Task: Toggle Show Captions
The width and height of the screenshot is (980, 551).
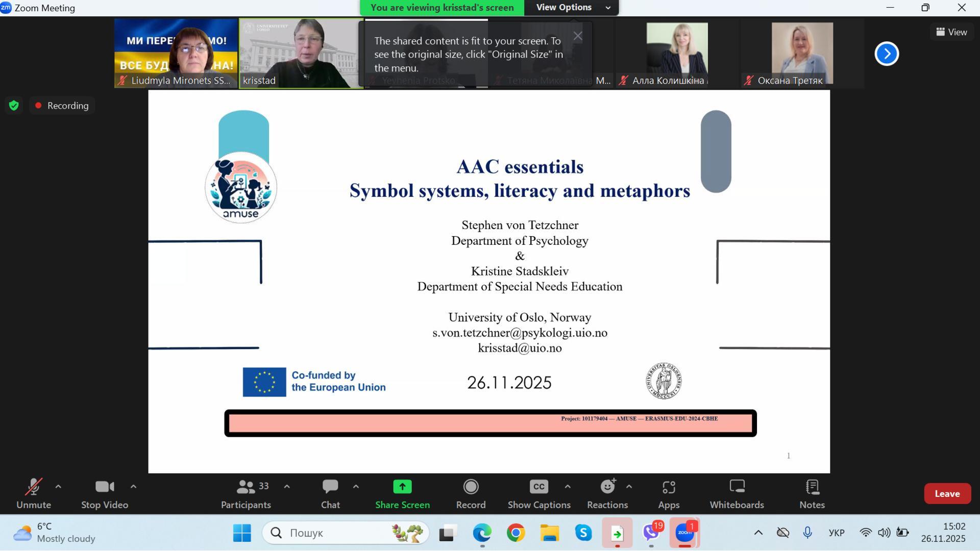Action: coord(538,494)
